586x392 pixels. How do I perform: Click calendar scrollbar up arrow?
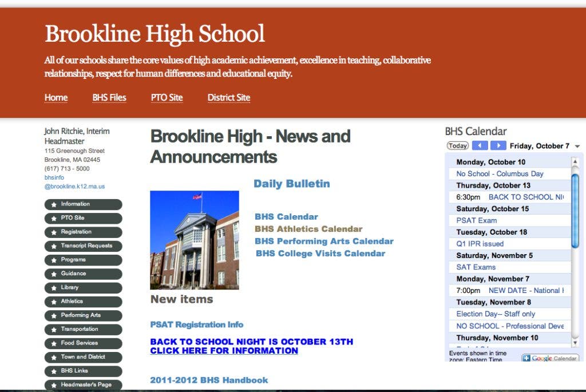tap(575, 162)
